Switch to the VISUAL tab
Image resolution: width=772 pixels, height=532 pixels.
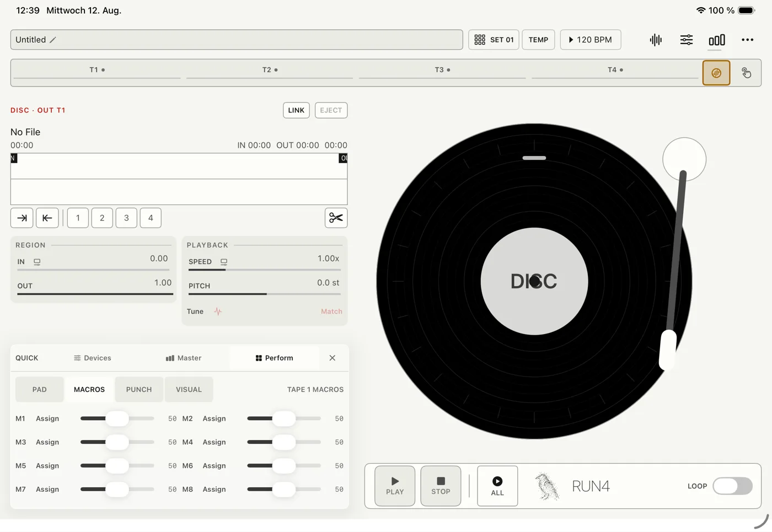[189, 389]
